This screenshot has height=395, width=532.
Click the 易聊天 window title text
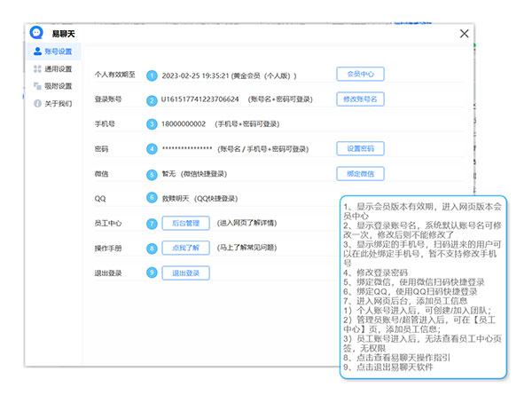point(63,34)
